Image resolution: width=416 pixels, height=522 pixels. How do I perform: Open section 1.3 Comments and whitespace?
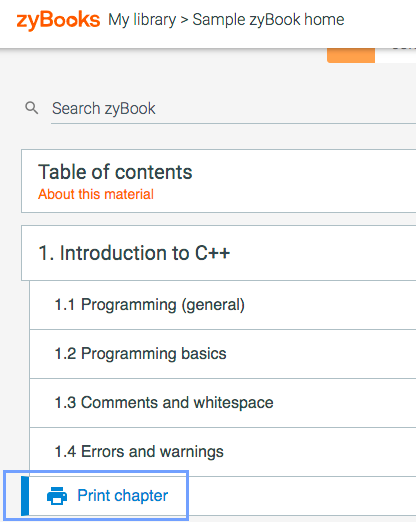[x=223, y=403]
